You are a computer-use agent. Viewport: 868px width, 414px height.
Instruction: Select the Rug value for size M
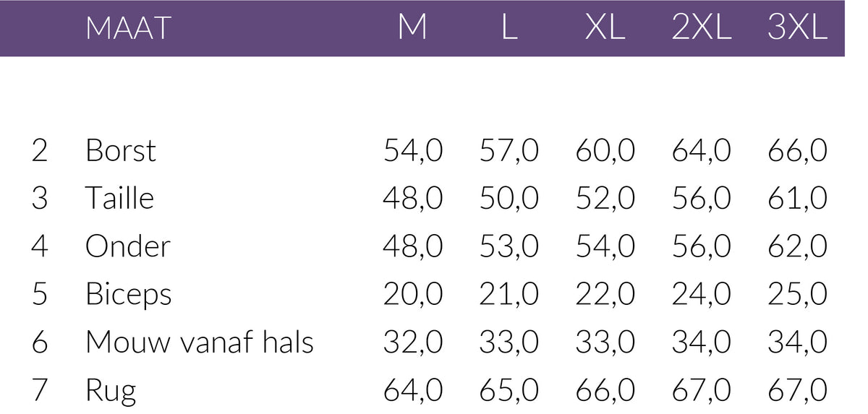pos(412,390)
